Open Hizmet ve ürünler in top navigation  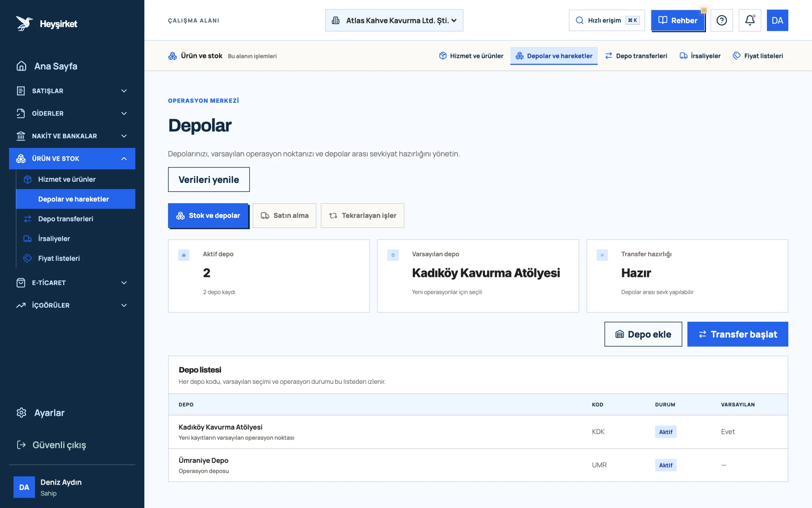click(471, 56)
